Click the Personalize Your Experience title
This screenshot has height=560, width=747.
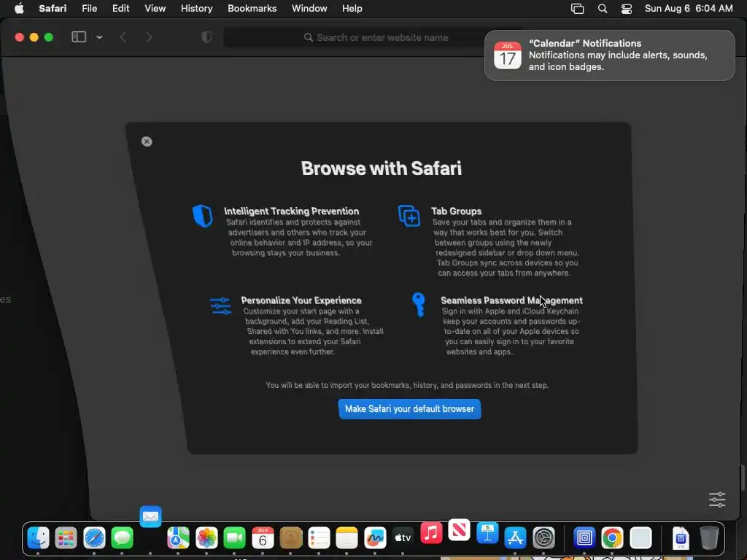[301, 300]
